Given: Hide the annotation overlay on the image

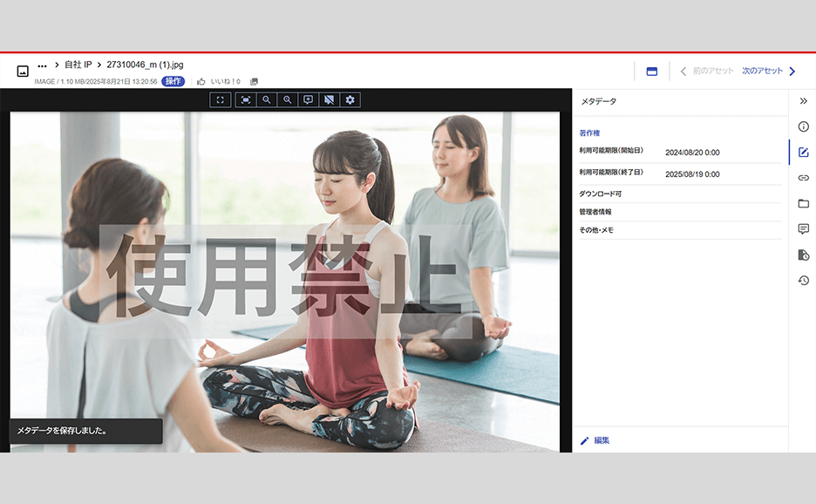Looking at the screenshot, I should pos(329,99).
